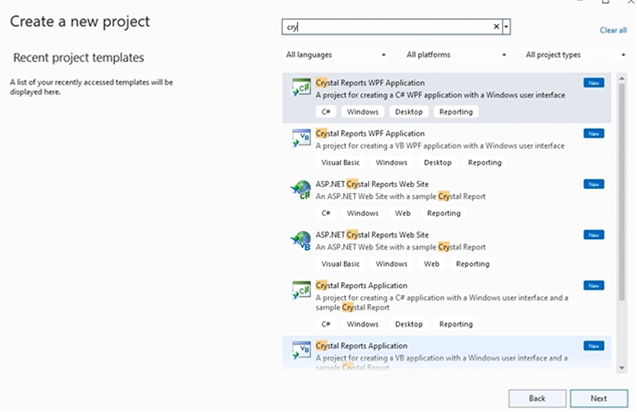
Task: Open the All platforms filter dropdown
Action: (x=456, y=55)
